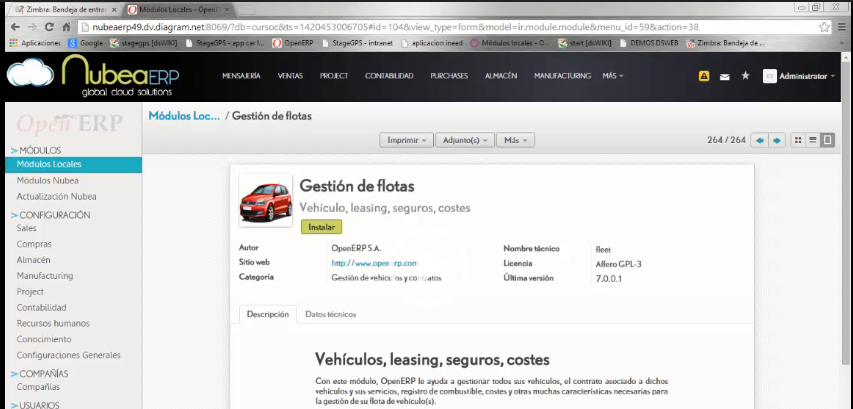Screen dimensions: 853x409
Task: Click the NubeaERP logo
Action: 92,76
